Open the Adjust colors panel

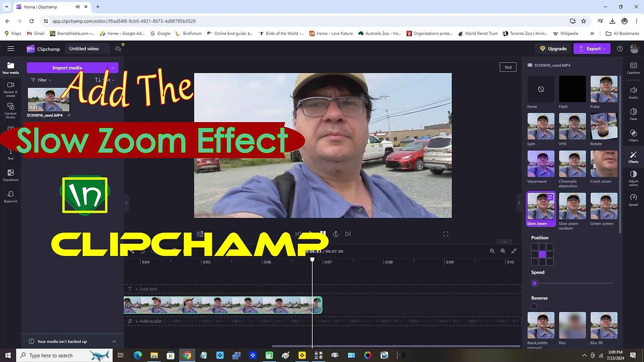tap(633, 178)
